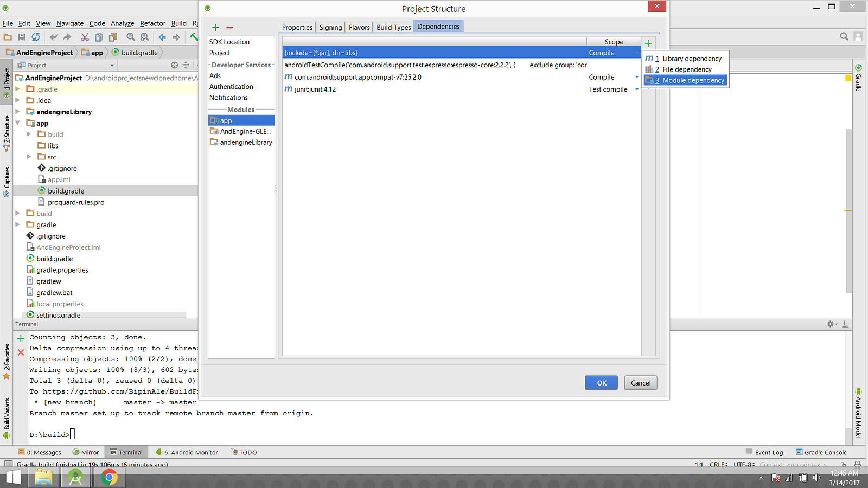Toggle the Android Model tool window
Viewport: 868px width, 488px height.
[x=858, y=413]
